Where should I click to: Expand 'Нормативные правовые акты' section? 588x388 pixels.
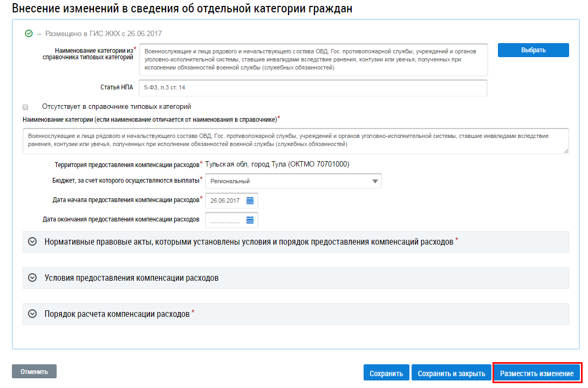(32, 242)
